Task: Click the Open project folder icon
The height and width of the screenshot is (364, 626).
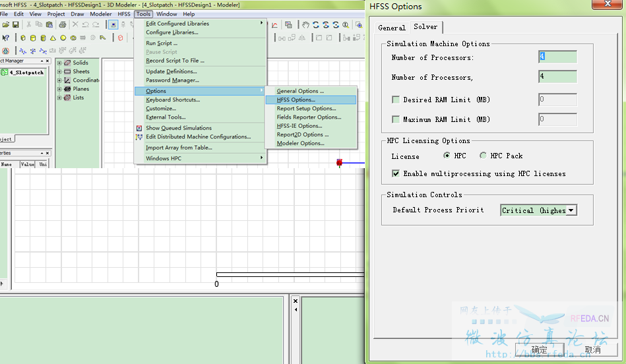Action: pyautogui.click(x=5, y=25)
